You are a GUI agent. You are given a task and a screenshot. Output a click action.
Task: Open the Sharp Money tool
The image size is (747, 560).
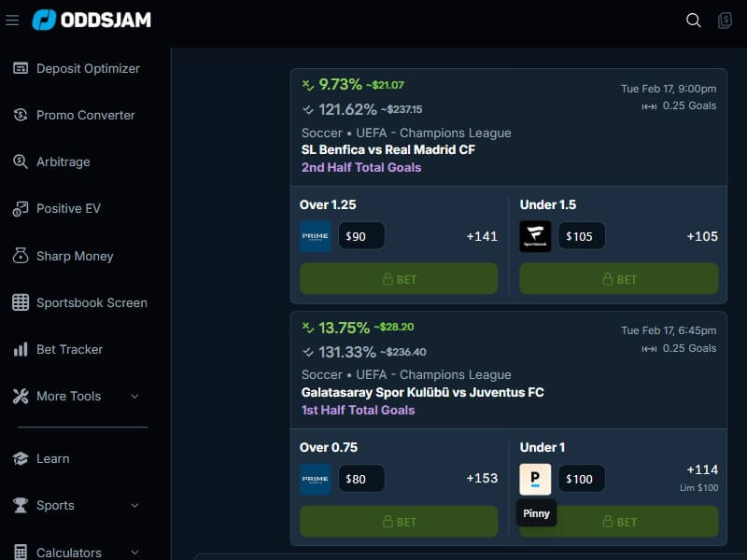tap(74, 256)
